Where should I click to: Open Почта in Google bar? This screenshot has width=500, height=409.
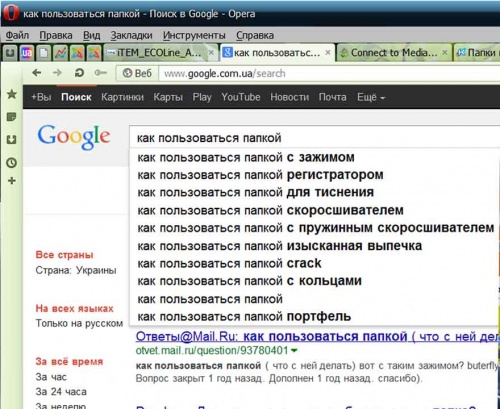pyautogui.click(x=332, y=97)
